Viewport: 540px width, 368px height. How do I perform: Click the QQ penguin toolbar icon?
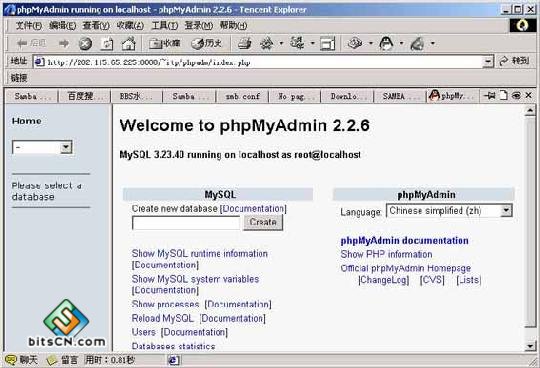coord(386,43)
